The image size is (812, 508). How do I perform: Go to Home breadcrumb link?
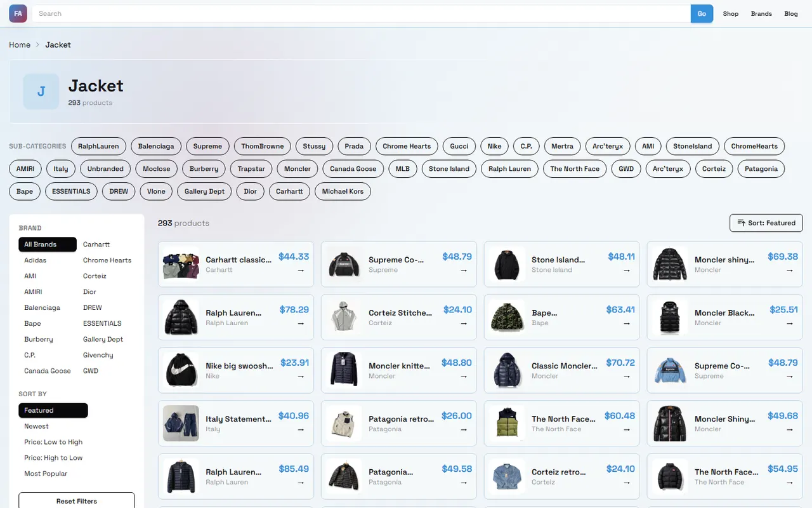tap(20, 44)
